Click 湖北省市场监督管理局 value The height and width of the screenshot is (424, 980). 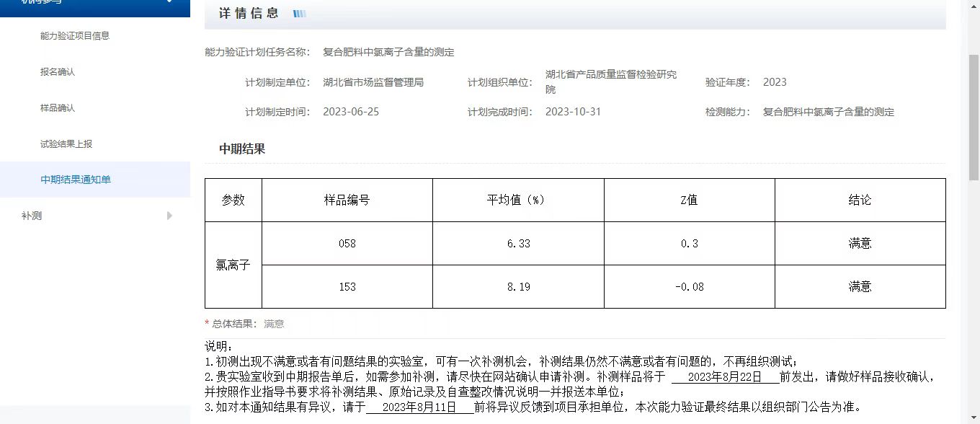click(373, 82)
